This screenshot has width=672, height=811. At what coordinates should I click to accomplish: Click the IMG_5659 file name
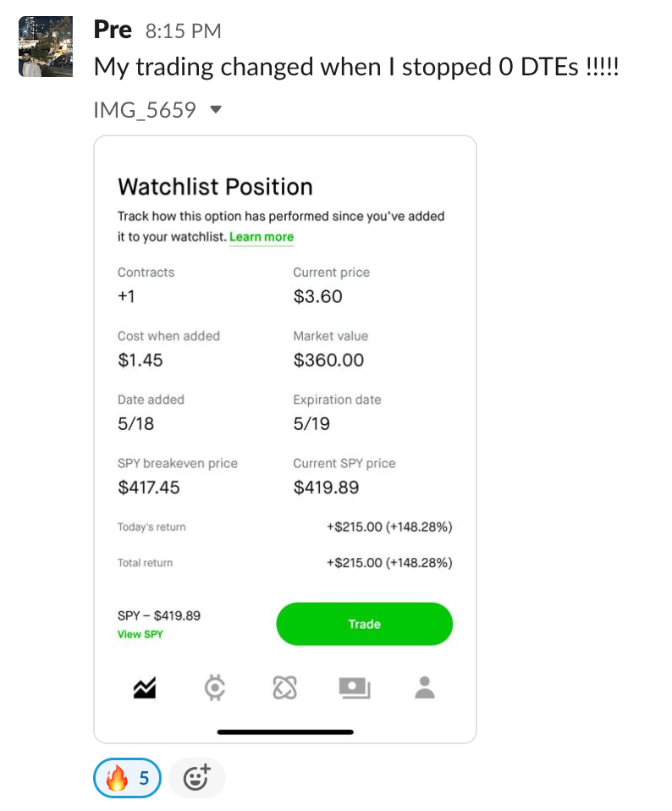[x=145, y=110]
